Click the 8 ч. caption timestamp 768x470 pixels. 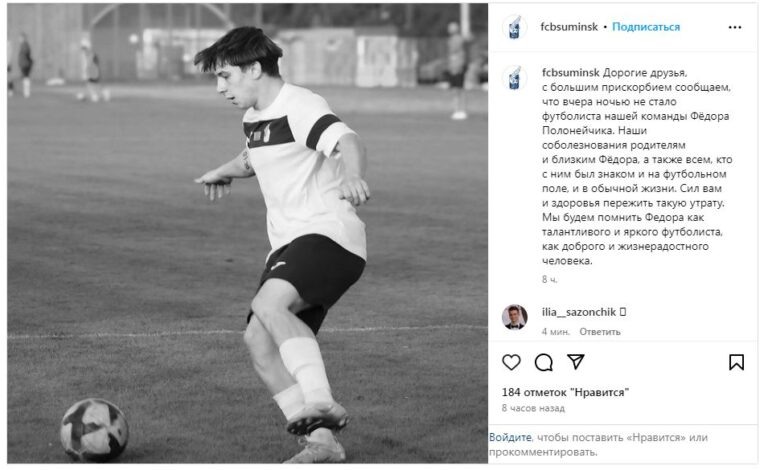550,280
